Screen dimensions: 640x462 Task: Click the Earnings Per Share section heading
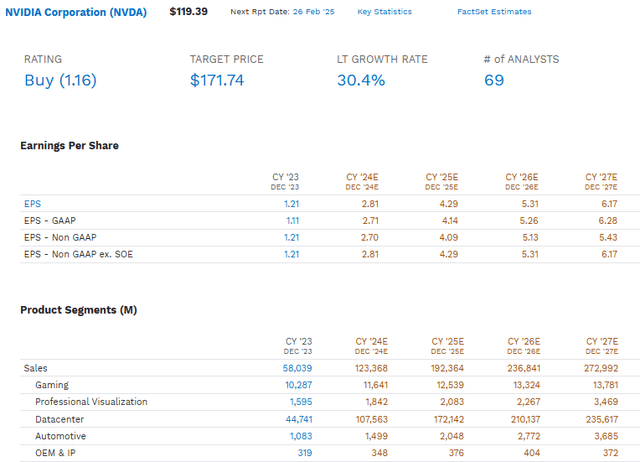(x=69, y=146)
